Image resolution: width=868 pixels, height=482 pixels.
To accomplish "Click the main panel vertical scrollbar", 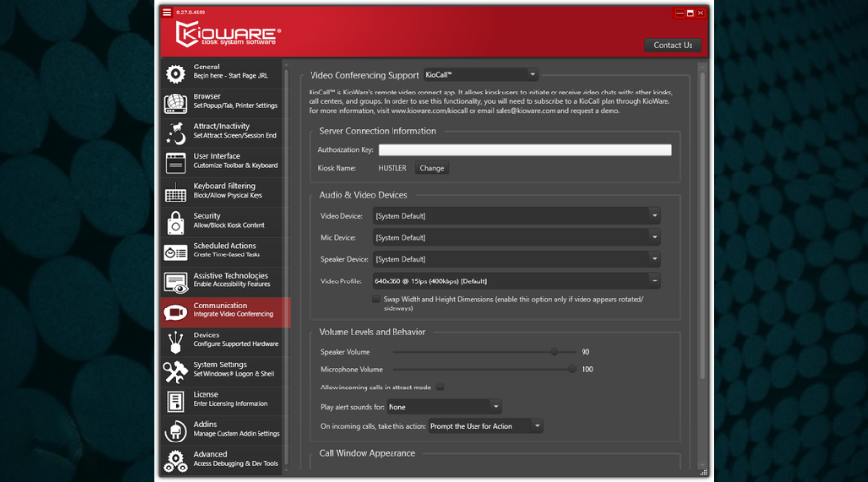I will 702,227.
